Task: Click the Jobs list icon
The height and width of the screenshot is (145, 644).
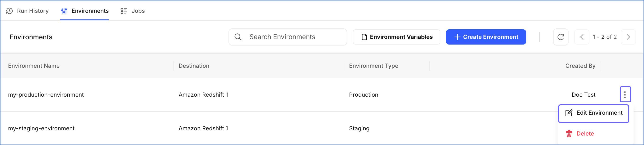Action: (124, 11)
